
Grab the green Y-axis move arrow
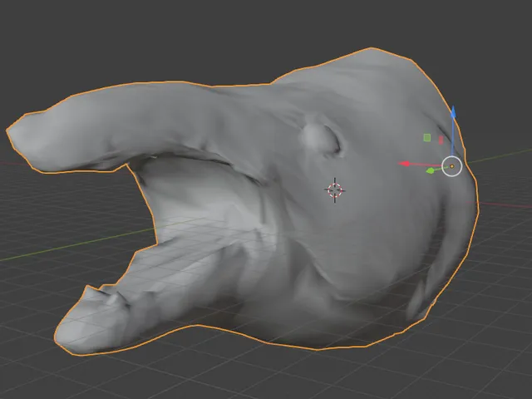pos(431,170)
